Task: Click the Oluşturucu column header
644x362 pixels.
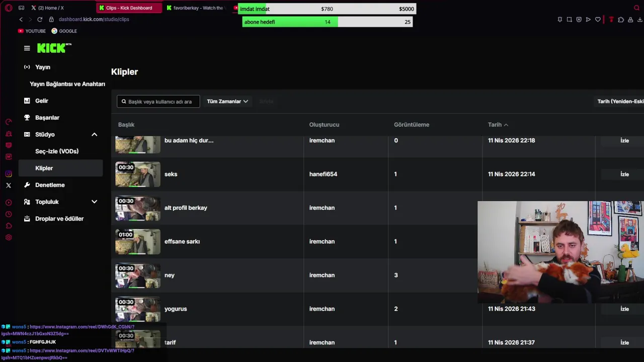Action: click(324, 125)
